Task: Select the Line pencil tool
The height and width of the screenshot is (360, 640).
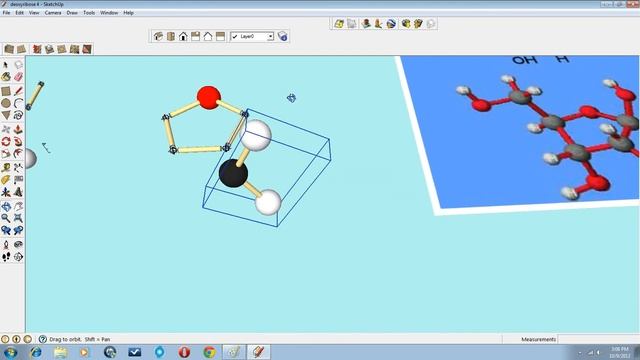Action: click(18, 91)
